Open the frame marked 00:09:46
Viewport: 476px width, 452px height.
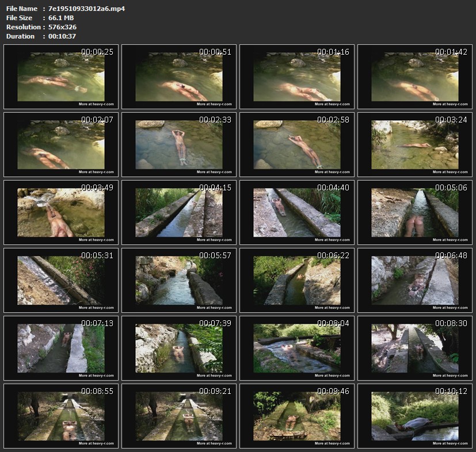tap(297, 416)
